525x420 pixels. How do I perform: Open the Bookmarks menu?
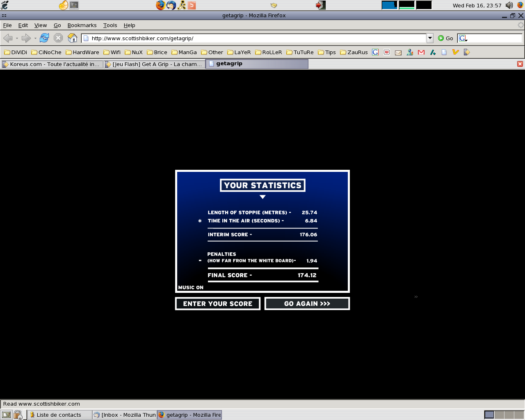pos(82,25)
